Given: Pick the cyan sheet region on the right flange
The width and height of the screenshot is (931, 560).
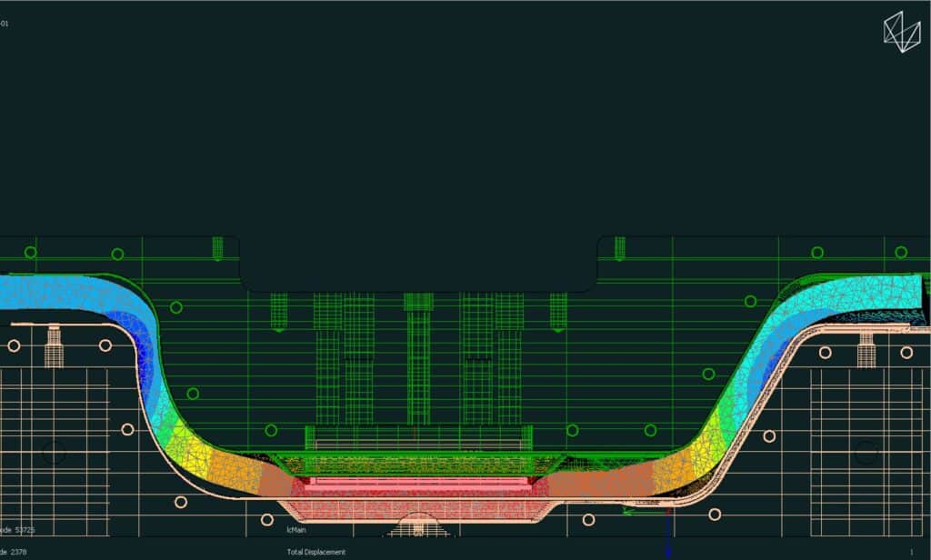Looking at the screenshot, I should pyautogui.click(x=846, y=293).
